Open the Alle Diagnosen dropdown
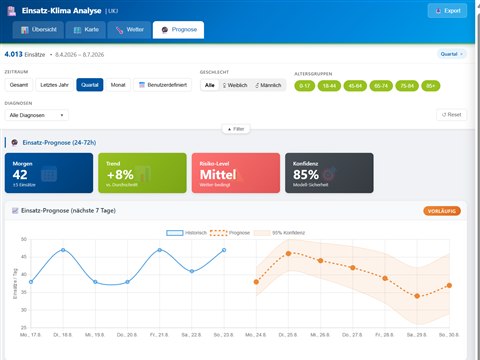The height and width of the screenshot is (360, 480). click(37, 115)
